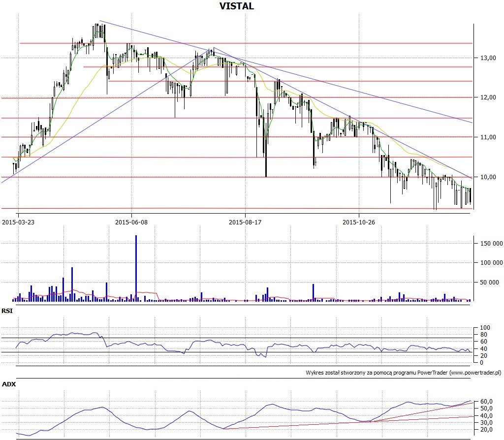
Task: Click the 2015-06-08 date label
Action: pos(131,222)
